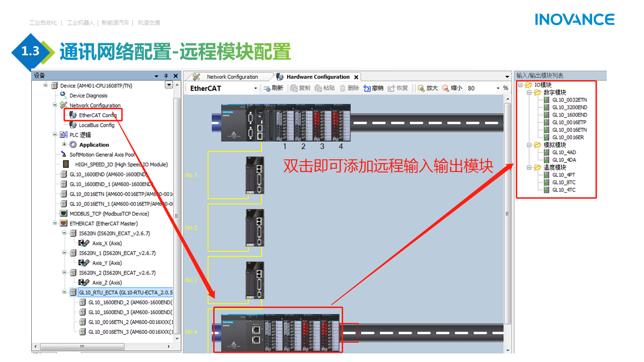This screenshot has height=362, width=644.
Task: Click the paste (粘贴) toolbar icon
Action: tap(318, 88)
